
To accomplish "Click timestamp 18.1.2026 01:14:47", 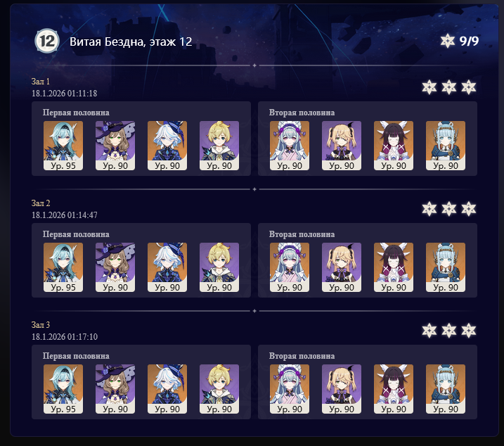I will [64, 215].
